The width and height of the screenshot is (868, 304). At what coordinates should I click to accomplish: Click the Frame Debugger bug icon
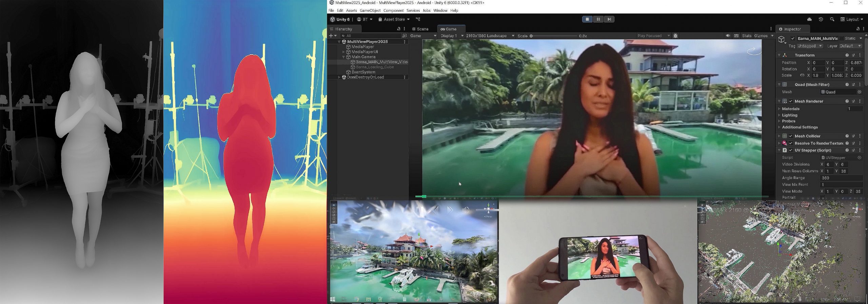(x=675, y=36)
